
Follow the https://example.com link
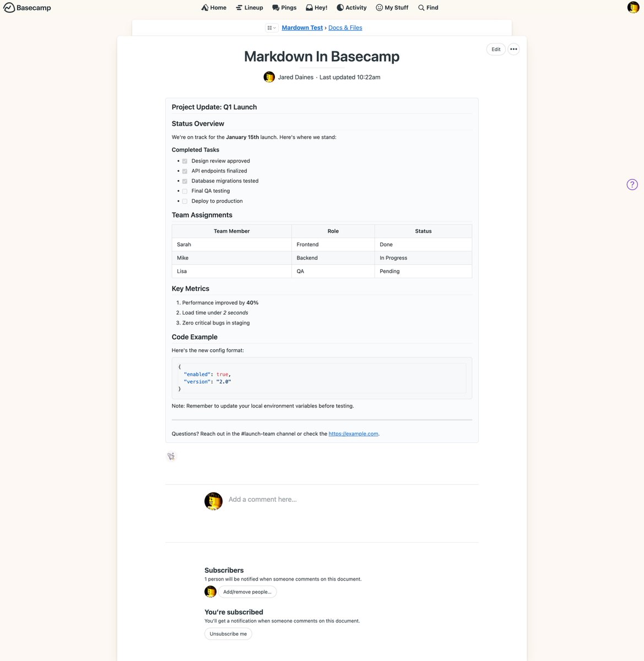tap(353, 434)
